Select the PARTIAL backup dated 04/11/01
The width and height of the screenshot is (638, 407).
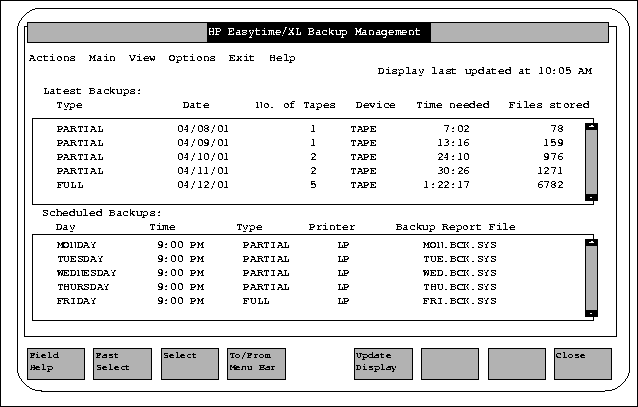point(310,171)
